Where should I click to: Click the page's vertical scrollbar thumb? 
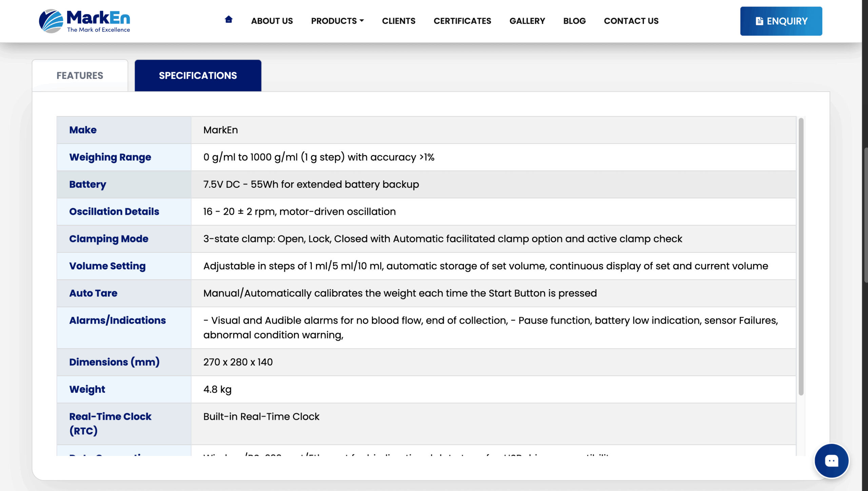866,215
